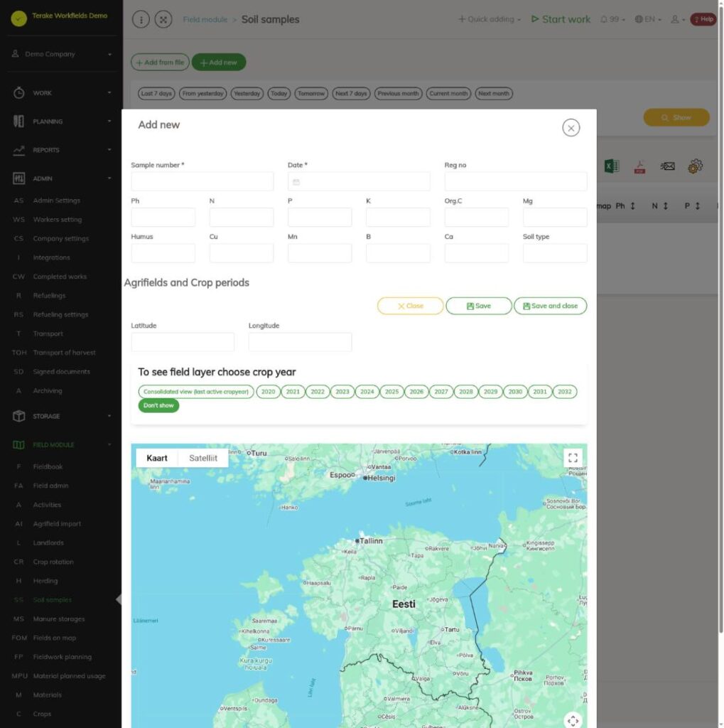Screen dimensions: 724x728
Task: Click Save and close button
Action: tap(550, 306)
